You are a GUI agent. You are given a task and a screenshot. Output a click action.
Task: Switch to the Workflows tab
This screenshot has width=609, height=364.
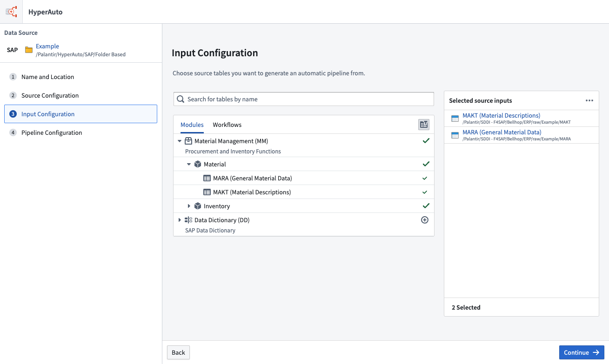pos(227,125)
